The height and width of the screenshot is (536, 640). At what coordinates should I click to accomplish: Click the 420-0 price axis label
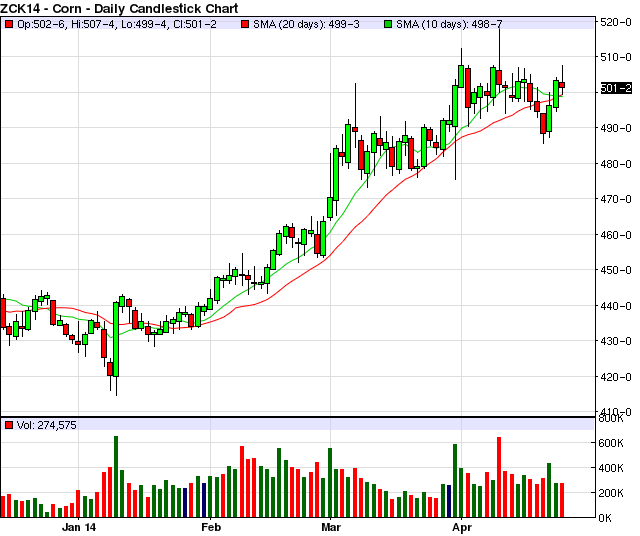click(x=616, y=377)
